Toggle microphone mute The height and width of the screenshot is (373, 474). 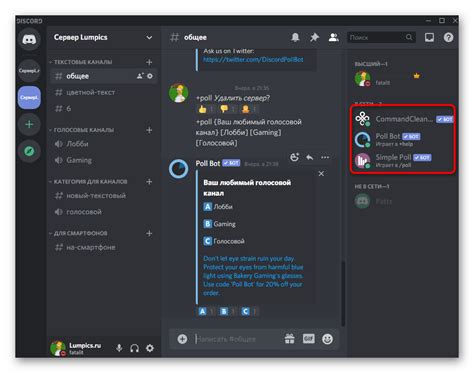tap(119, 348)
